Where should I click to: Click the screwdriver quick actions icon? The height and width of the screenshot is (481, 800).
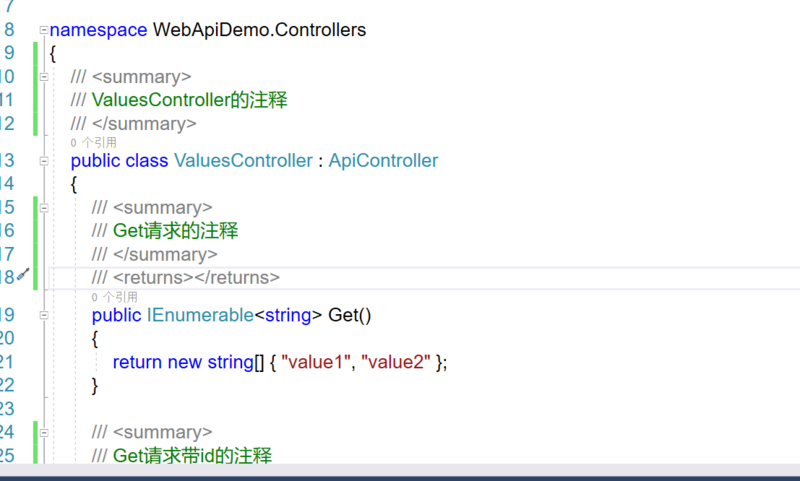[23, 276]
